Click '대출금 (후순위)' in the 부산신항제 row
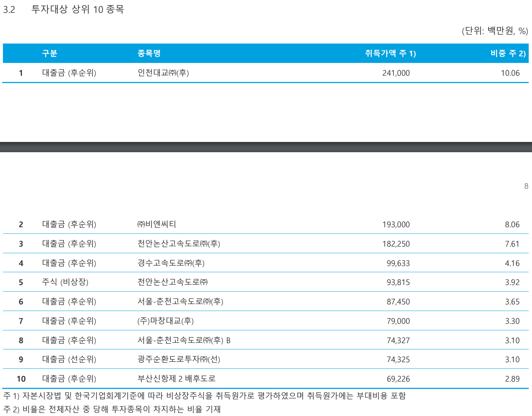 pos(69,379)
